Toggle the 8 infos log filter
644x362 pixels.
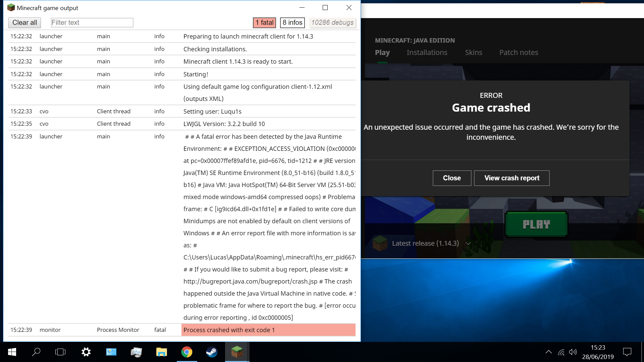(x=292, y=22)
